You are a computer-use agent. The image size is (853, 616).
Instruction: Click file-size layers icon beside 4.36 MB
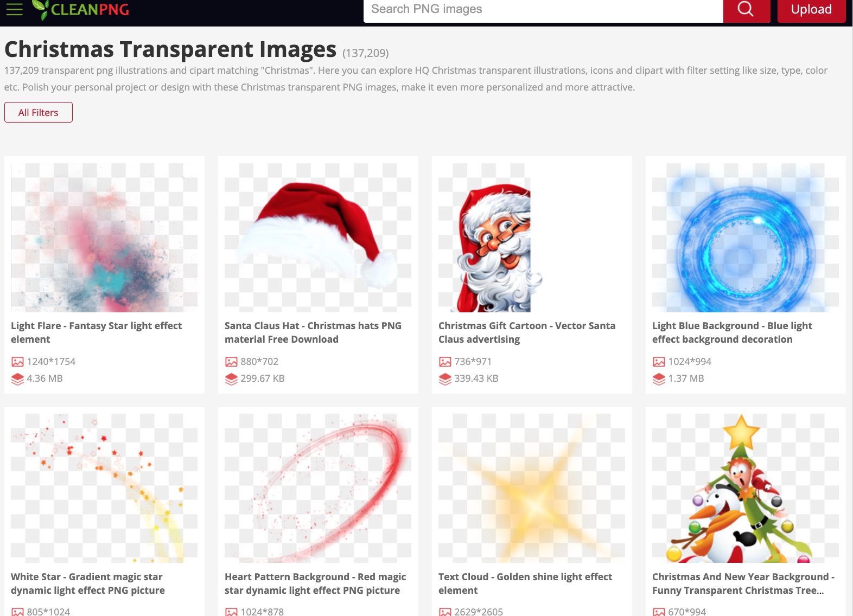[x=17, y=378]
